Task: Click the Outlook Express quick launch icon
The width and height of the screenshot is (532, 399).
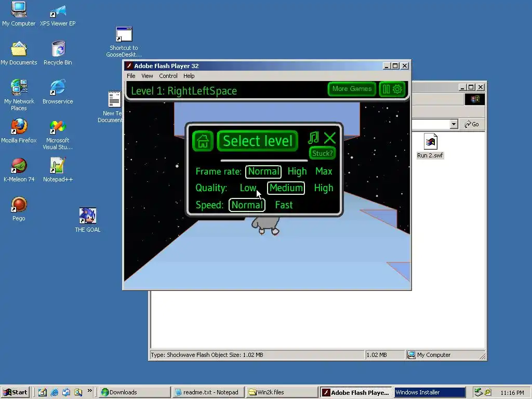Action: pyautogui.click(x=66, y=392)
